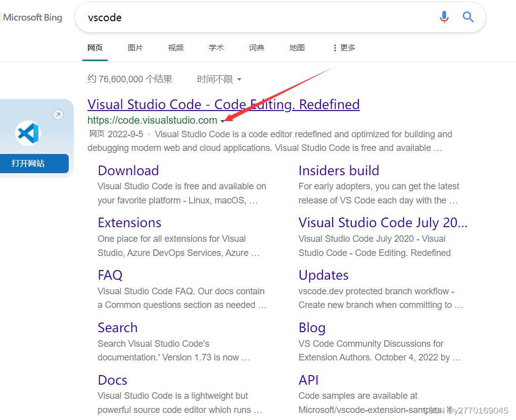Click the 打开网站 button
Image resolution: width=516 pixels, height=420 pixels.
34,164
